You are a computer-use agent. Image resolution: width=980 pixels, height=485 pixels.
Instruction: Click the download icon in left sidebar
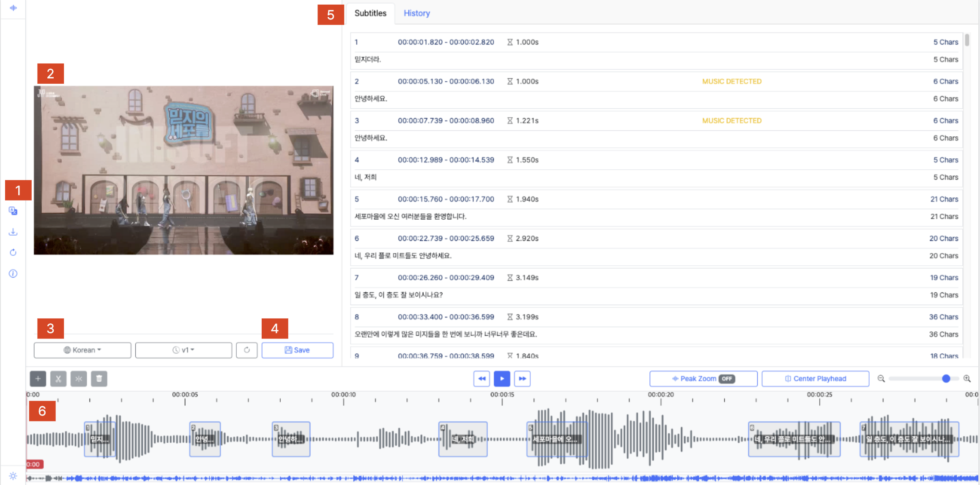(13, 231)
